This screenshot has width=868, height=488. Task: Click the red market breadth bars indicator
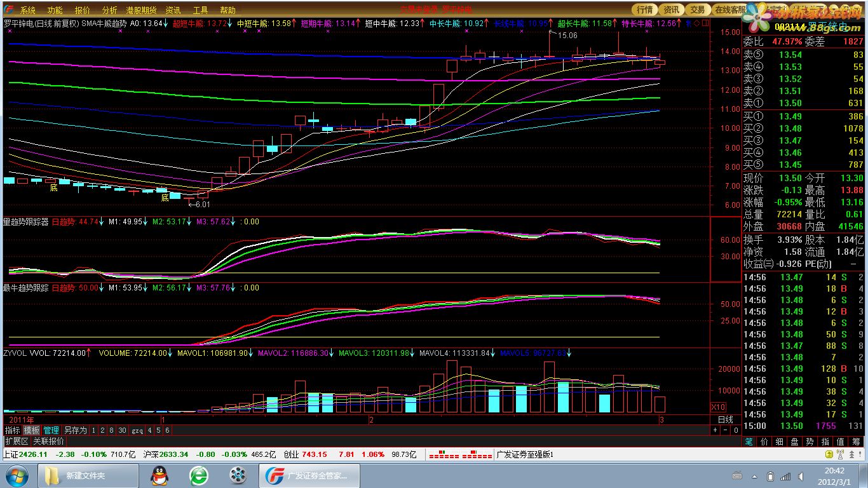(460, 455)
